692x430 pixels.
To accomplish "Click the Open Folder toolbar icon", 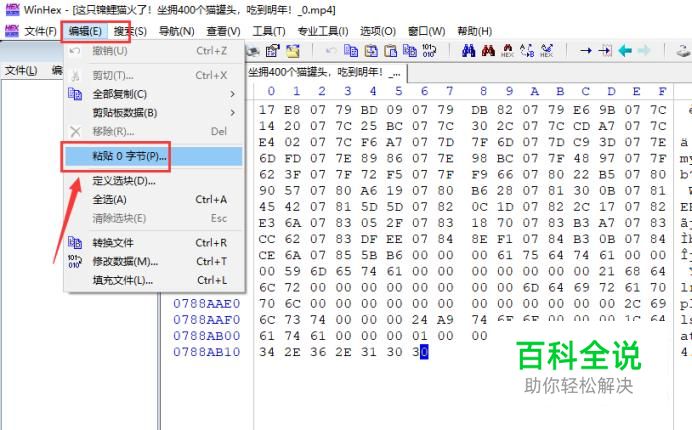I will [293, 51].
